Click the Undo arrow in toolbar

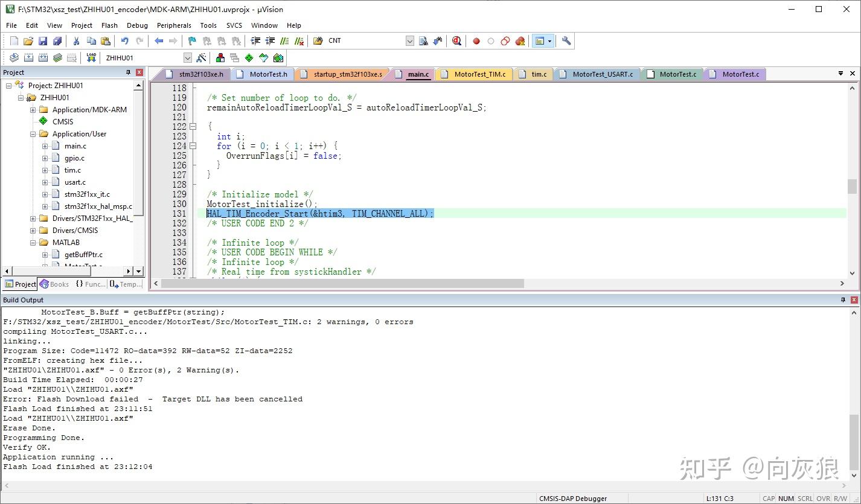click(124, 41)
